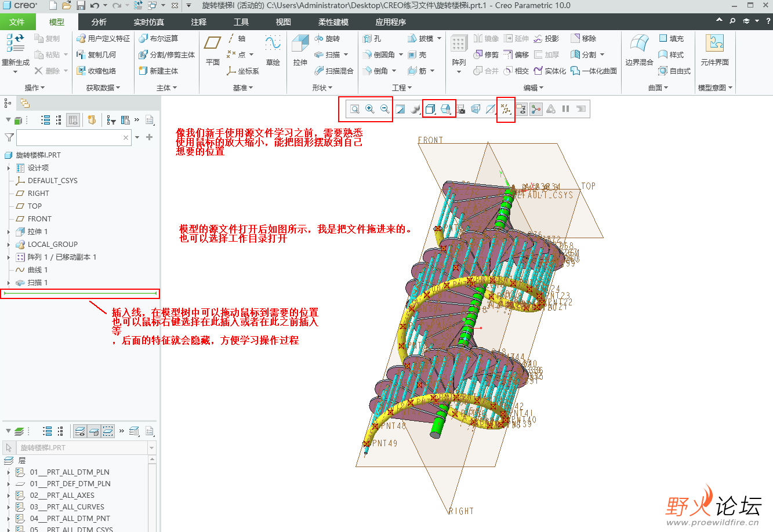Click the Freestyle (自由式) tool
This screenshot has height=532, width=773.
tap(674, 71)
